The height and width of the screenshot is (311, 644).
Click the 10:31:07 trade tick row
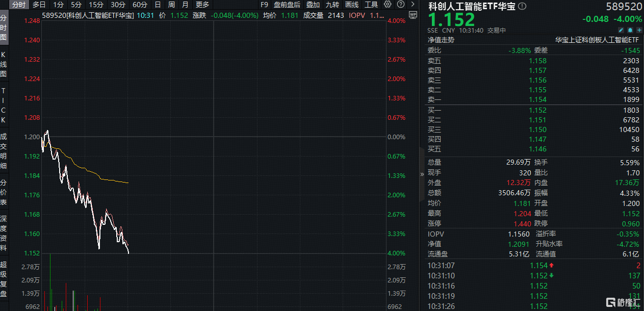[x=534, y=266]
